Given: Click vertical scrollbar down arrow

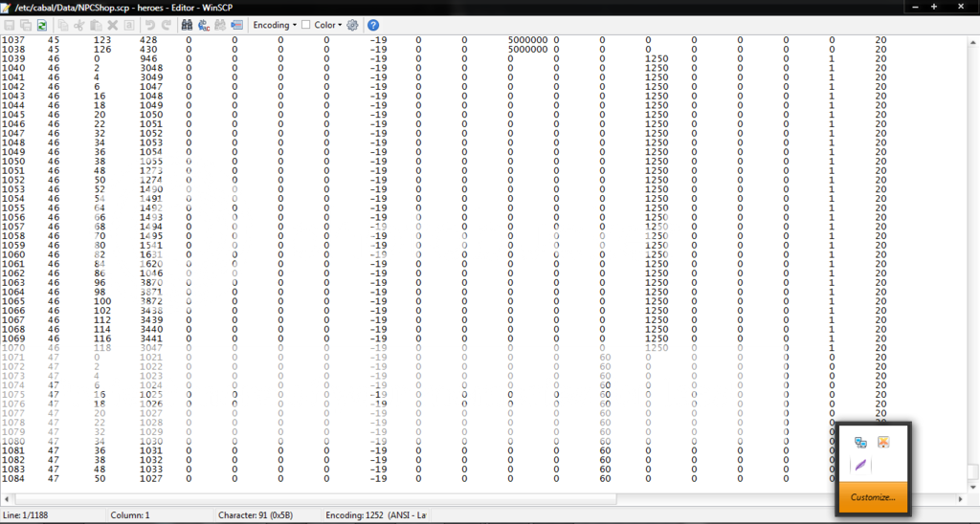Looking at the screenshot, I should pyautogui.click(x=972, y=486).
